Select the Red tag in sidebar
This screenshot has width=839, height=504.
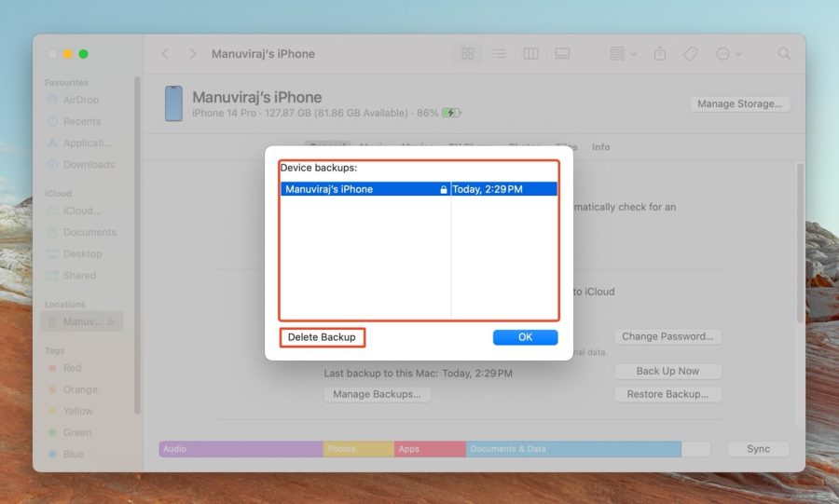tap(64, 368)
